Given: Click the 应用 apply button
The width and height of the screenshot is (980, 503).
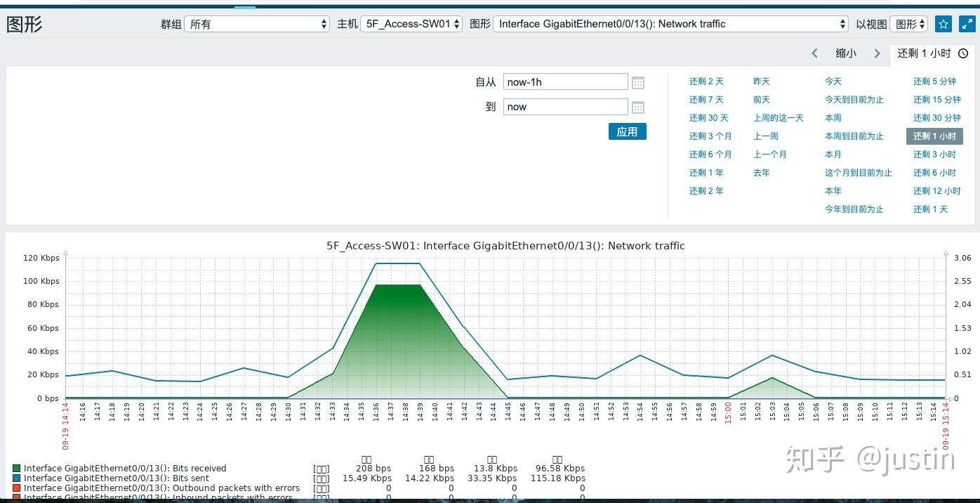Looking at the screenshot, I should tap(627, 131).
